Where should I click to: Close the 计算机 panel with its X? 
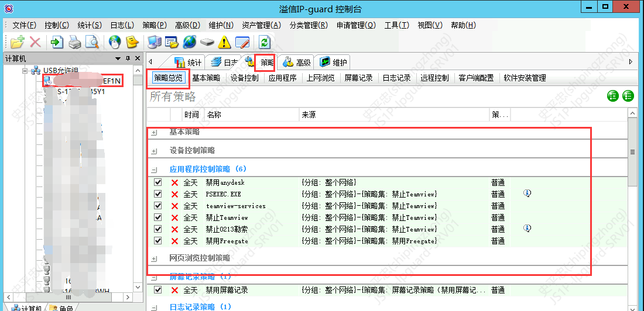tap(138, 58)
